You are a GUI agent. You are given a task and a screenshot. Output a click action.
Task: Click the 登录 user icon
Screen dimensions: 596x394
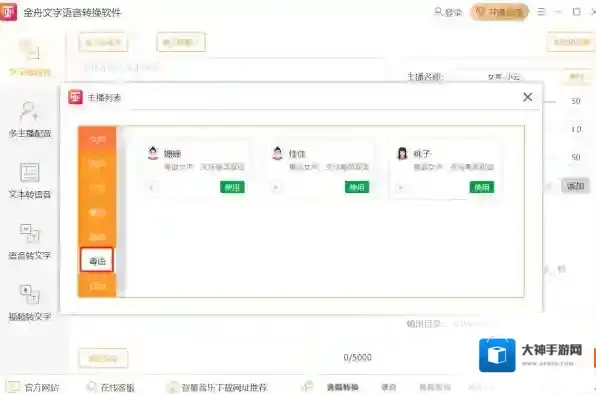coord(438,12)
